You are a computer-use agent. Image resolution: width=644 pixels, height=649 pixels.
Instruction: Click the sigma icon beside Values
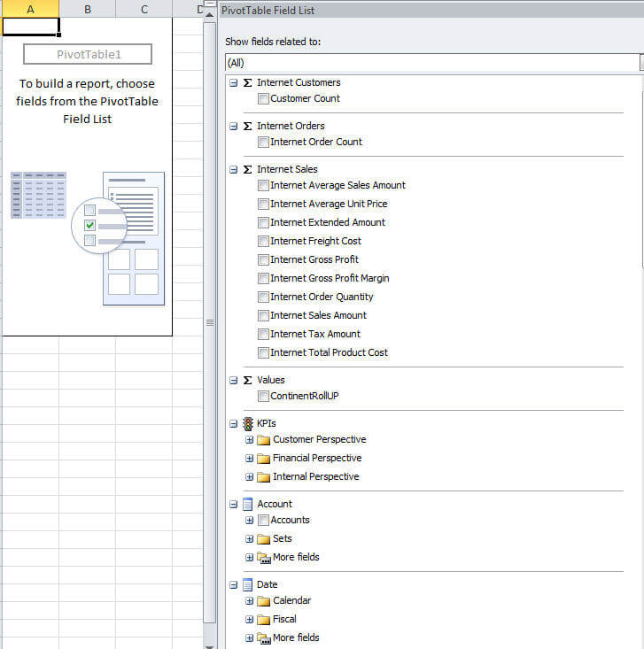[247, 381]
